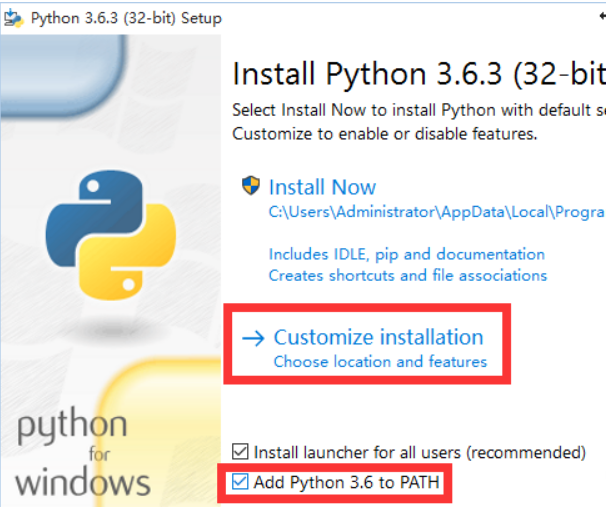Click 'Includes IDLE, pip and documentation' text

point(406,254)
